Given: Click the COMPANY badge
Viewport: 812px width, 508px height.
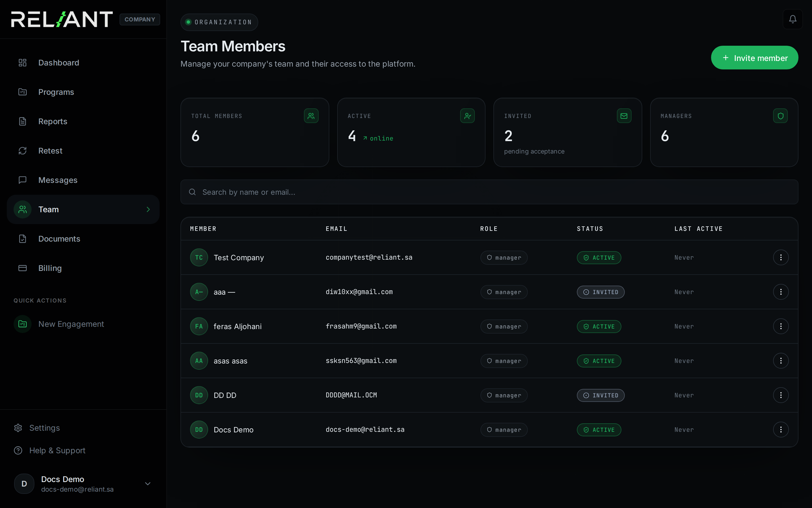Looking at the screenshot, I should click(x=140, y=19).
